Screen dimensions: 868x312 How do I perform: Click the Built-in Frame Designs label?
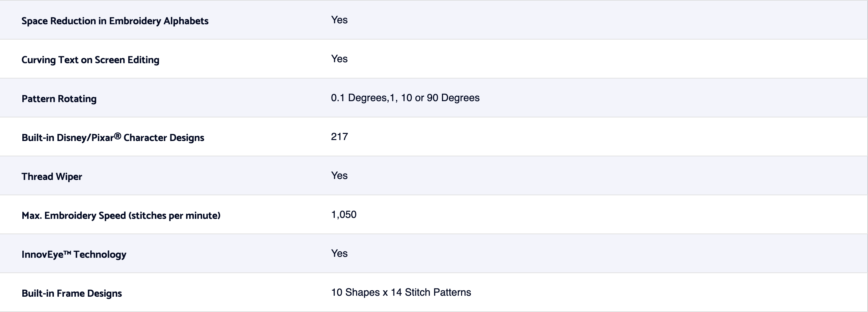pos(71,293)
